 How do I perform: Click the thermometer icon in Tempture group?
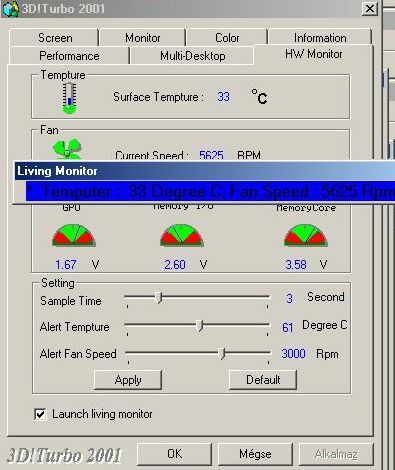pos(70,98)
